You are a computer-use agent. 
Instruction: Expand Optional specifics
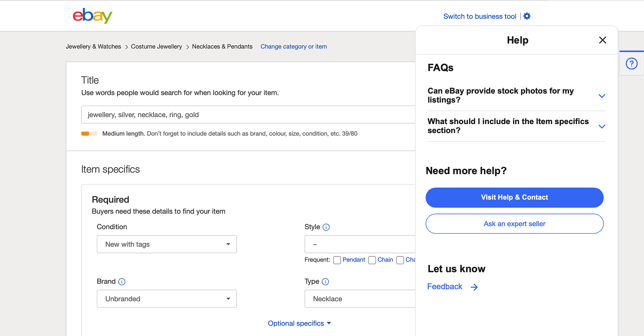click(x=299, y=323)
